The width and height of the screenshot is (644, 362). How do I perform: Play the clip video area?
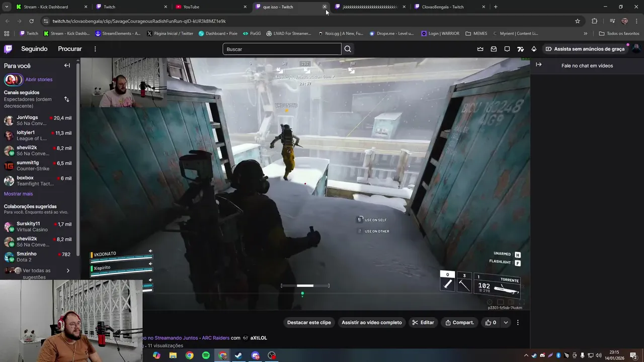tap(305, 184)
